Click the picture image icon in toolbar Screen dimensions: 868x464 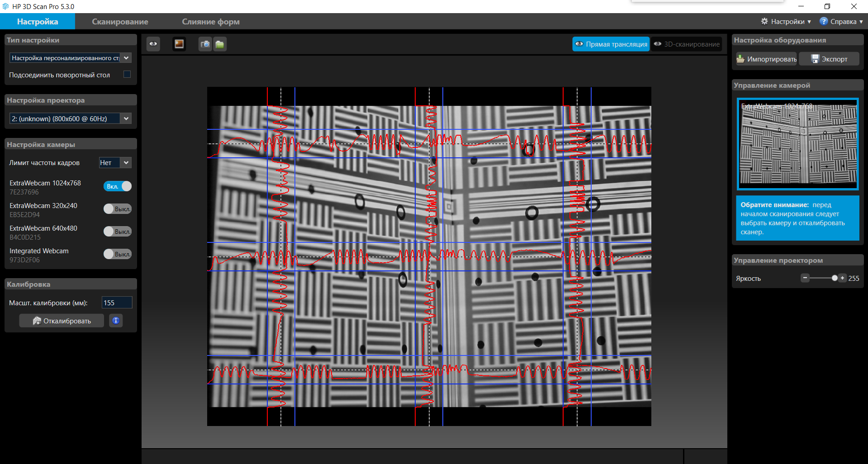pyautogui.click(x=179, y=44)
